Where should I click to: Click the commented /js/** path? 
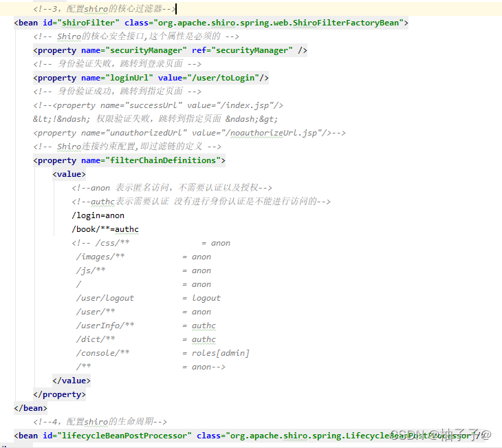pyautogui.click(x=91, y=270)
